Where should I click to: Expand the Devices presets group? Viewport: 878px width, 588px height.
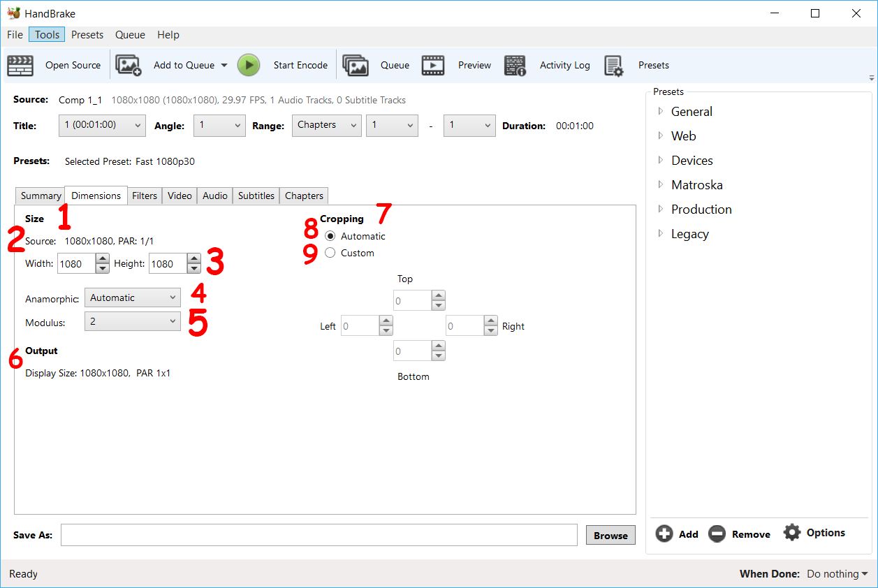[661, 160]
